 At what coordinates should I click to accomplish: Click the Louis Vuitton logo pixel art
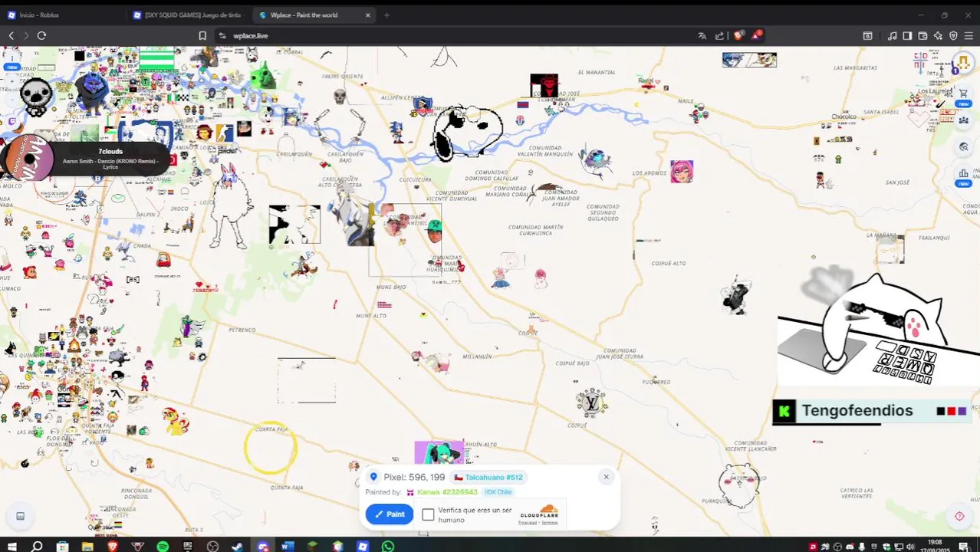pyautogui.click(x=591, y=402)
